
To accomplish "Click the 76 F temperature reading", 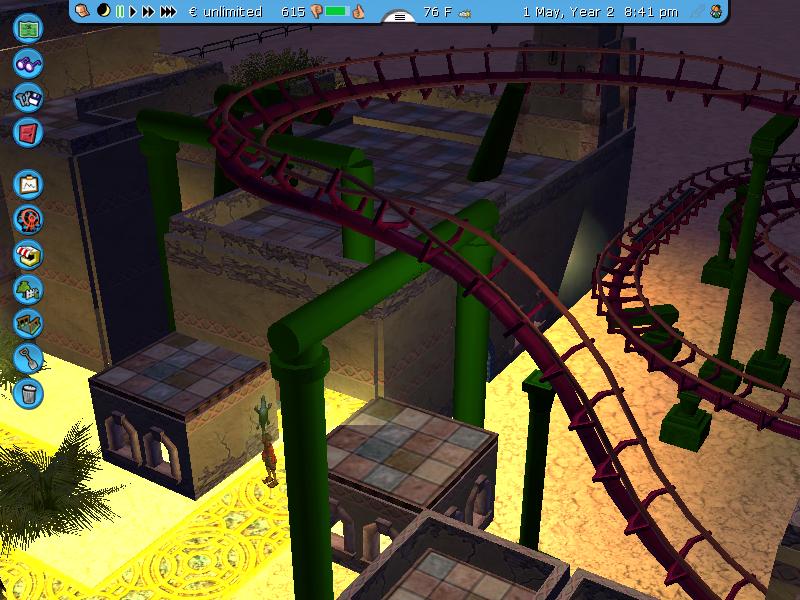I will tap(438, 12).
